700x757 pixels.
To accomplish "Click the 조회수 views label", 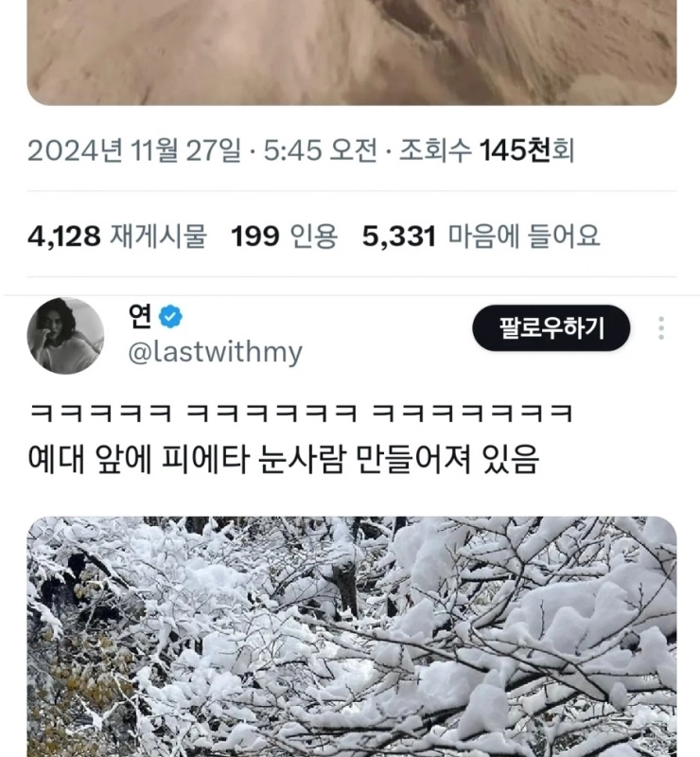I will click(x=435, y=150).
